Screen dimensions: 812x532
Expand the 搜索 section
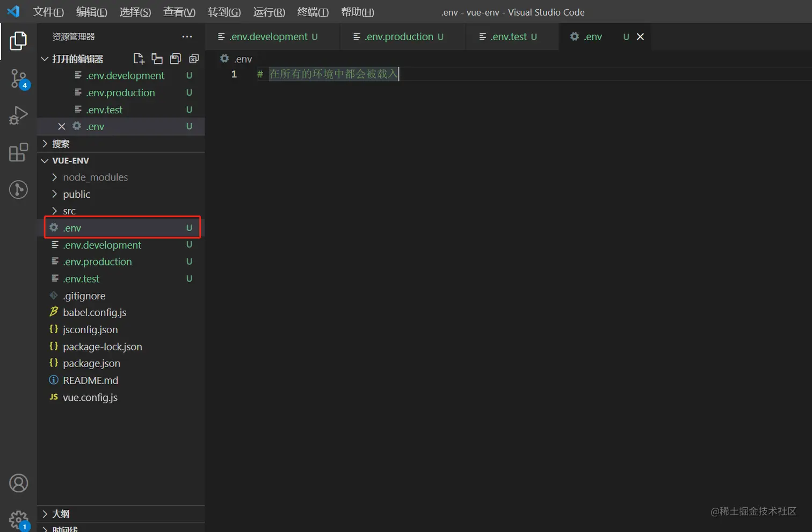pyautogui.click(x=45, y=143)
